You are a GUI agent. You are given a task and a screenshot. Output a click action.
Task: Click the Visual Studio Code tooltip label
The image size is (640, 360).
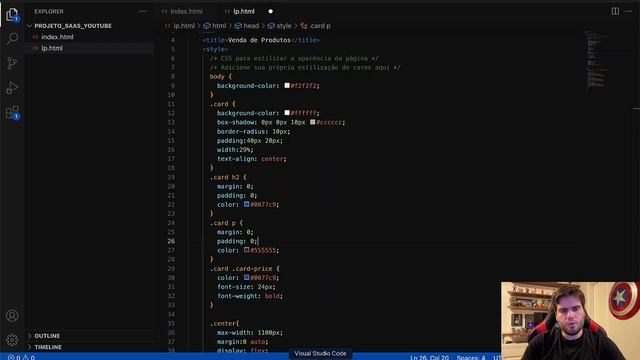click(320, 353)
